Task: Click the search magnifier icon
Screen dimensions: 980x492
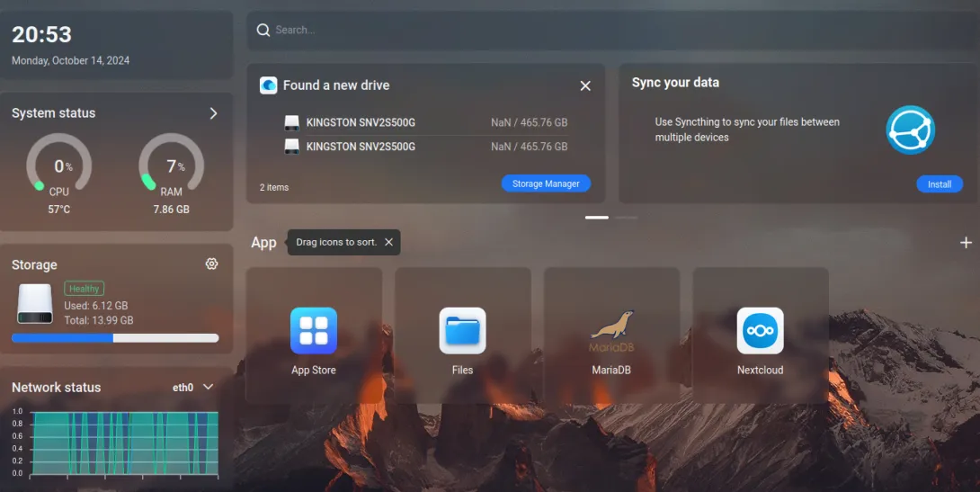Action: (263, 30)
